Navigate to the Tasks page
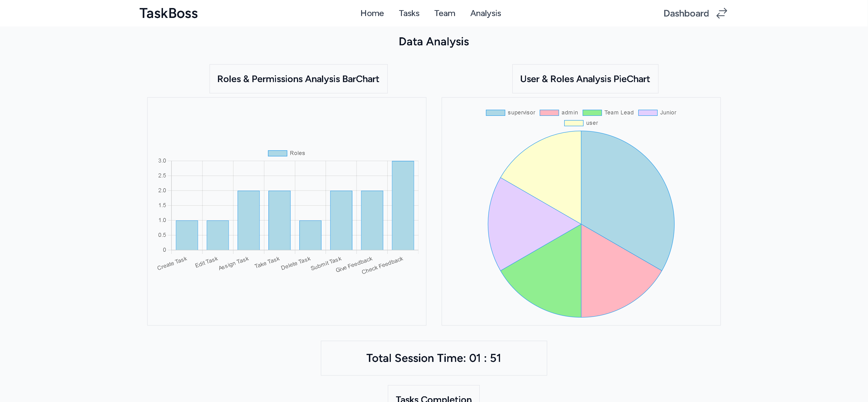 click(409, 13)
